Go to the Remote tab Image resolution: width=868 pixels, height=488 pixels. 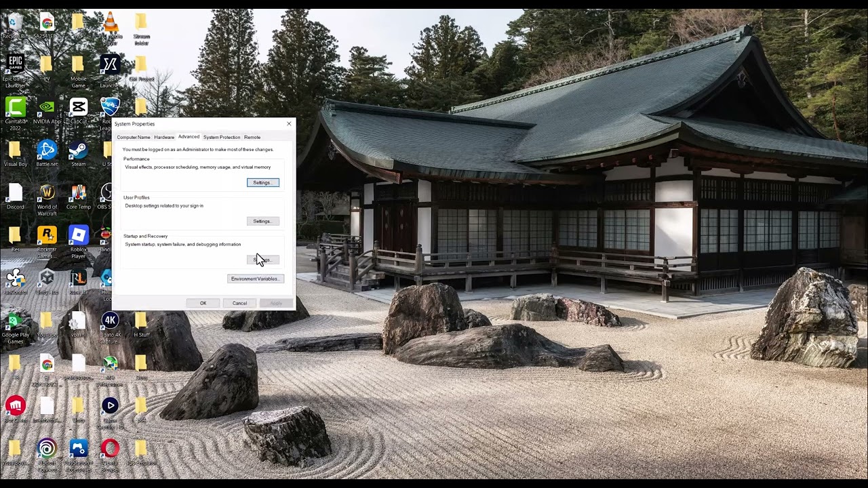point(252,138)
